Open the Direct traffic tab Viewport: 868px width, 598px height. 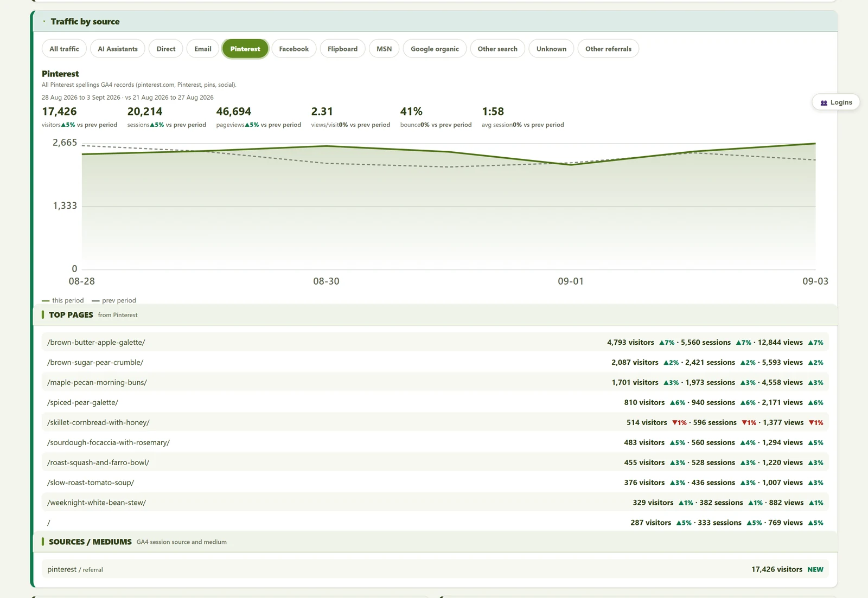166,49
